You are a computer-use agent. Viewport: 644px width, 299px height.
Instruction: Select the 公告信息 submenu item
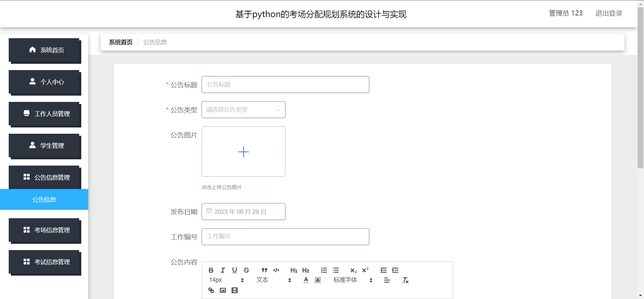pos(44,199)
